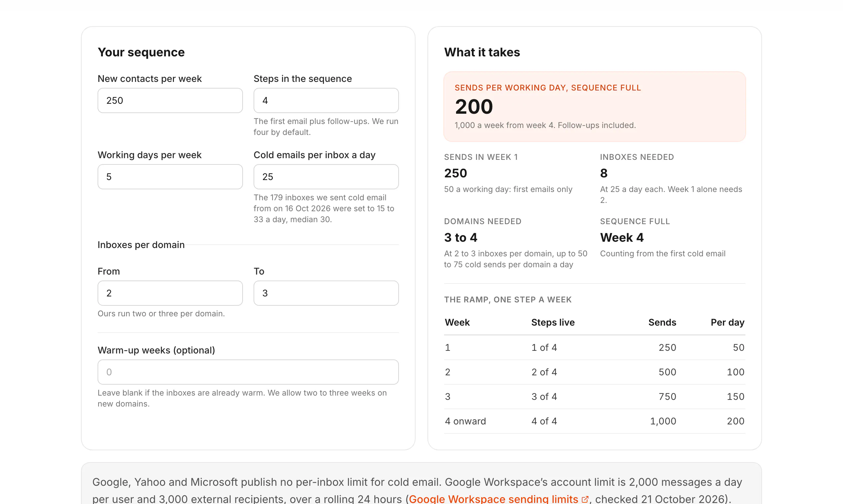Click the large 200 sends per day figure
The width and height of the screenshot is (843, 504).
coord(474,107)
